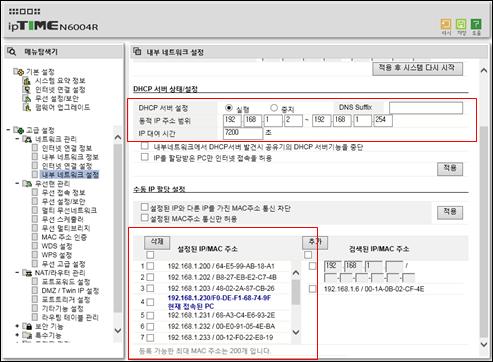Click the orange refresh icon at top right

[x=446, y=24]
